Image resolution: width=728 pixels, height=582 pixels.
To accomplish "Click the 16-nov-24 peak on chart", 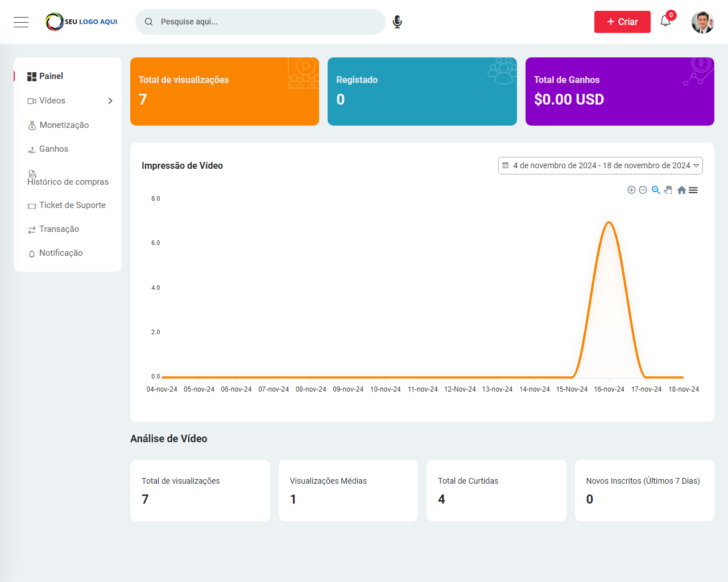I will [609, 222].
